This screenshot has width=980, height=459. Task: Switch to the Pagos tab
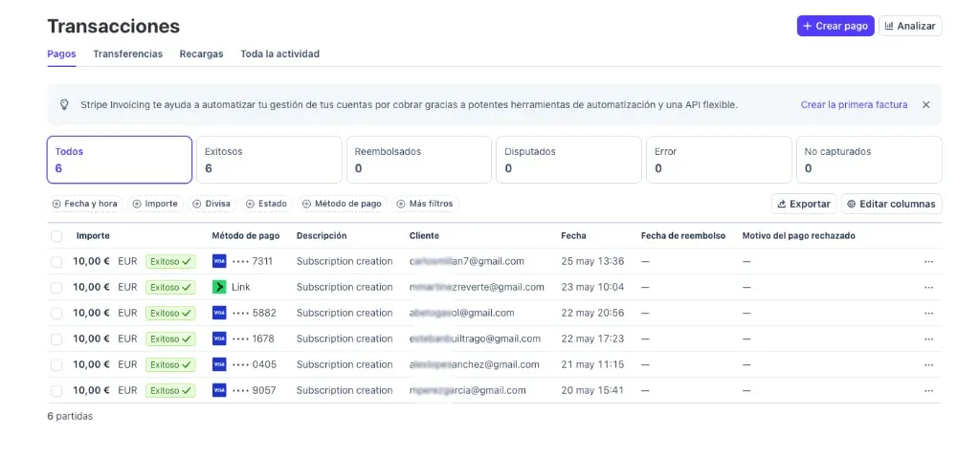coord(61,54)
